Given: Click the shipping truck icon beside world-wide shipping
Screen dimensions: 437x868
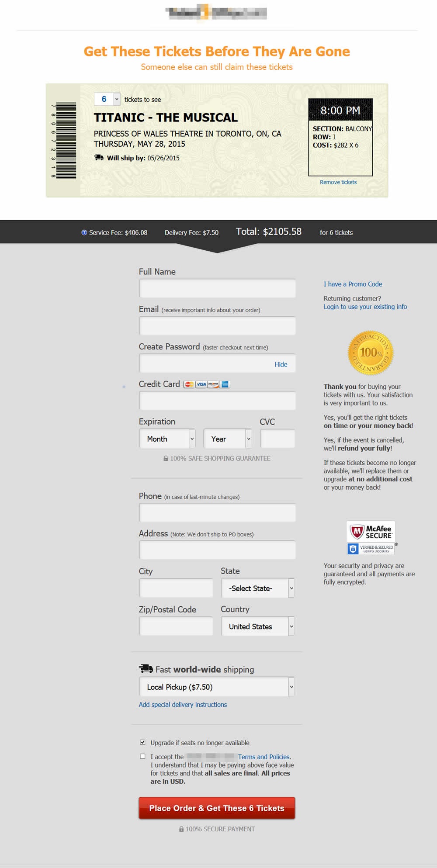Looking at the screenshot, I should point(146,669).
